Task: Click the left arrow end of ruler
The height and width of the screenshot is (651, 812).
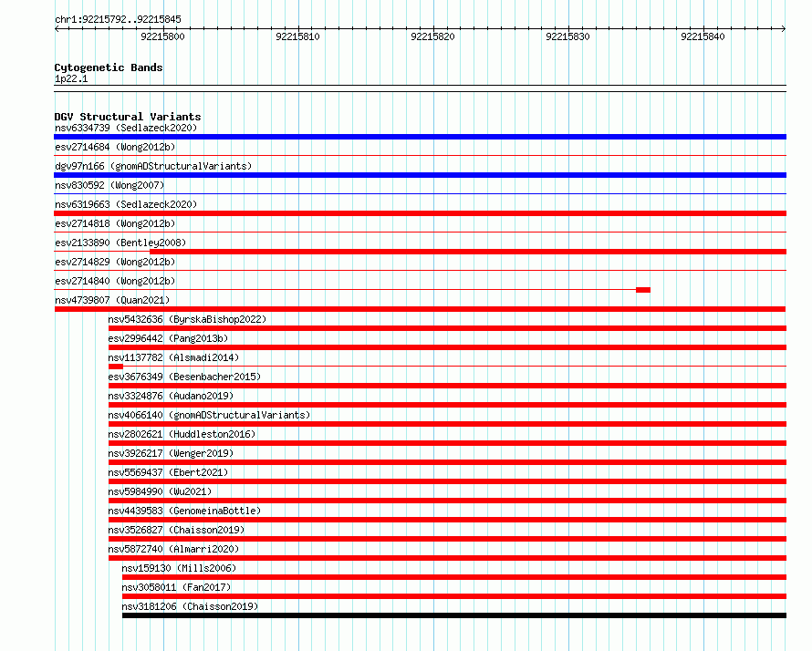Action: (57, 28)
